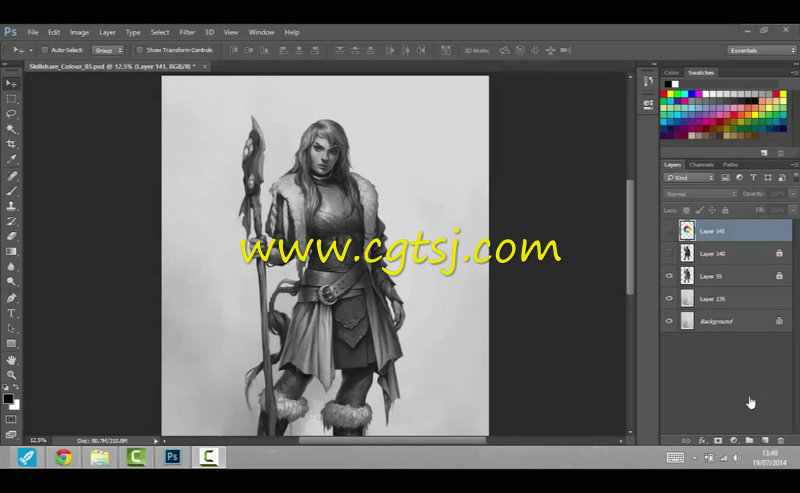Hide Layer 55 using its eye icon

point(669,276)
